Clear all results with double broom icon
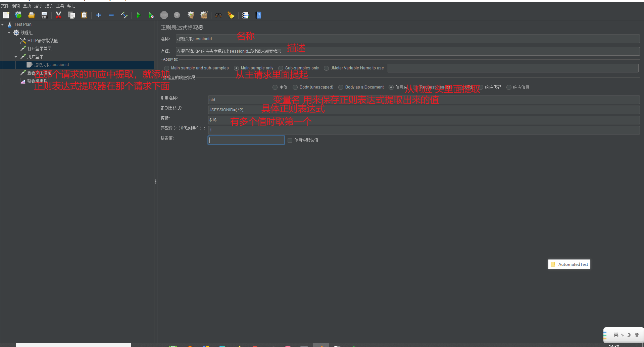This screenshot has width=644, height=347. click(204, 15)
